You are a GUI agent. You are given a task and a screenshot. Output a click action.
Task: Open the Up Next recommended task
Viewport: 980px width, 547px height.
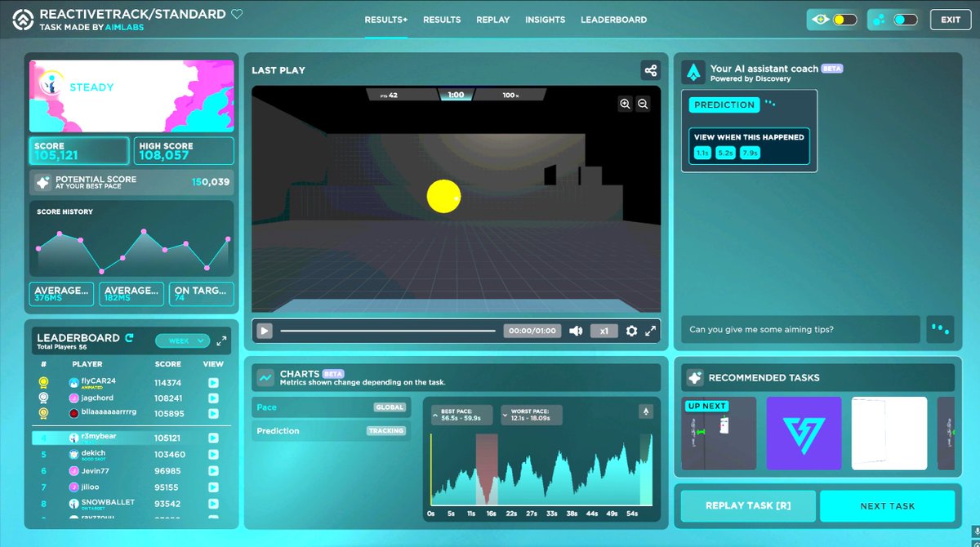(x=719, y=434)
